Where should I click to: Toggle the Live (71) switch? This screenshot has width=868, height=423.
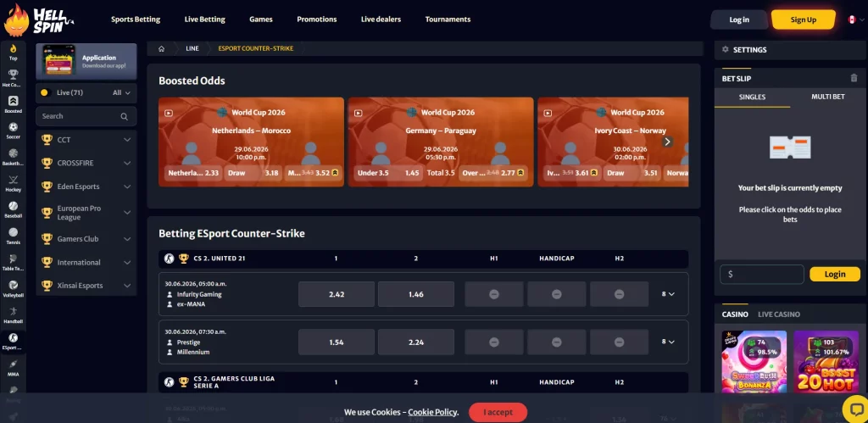tap(46, 92)
